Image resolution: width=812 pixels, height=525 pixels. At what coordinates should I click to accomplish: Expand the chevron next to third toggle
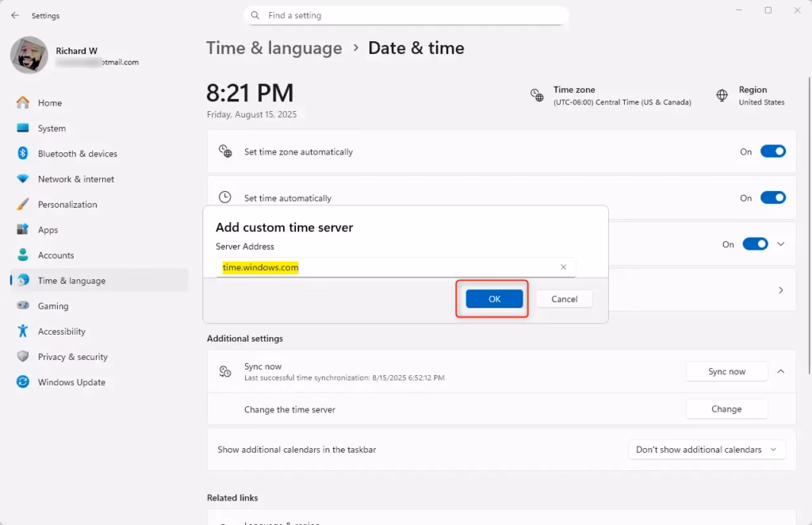pos(781,243)
